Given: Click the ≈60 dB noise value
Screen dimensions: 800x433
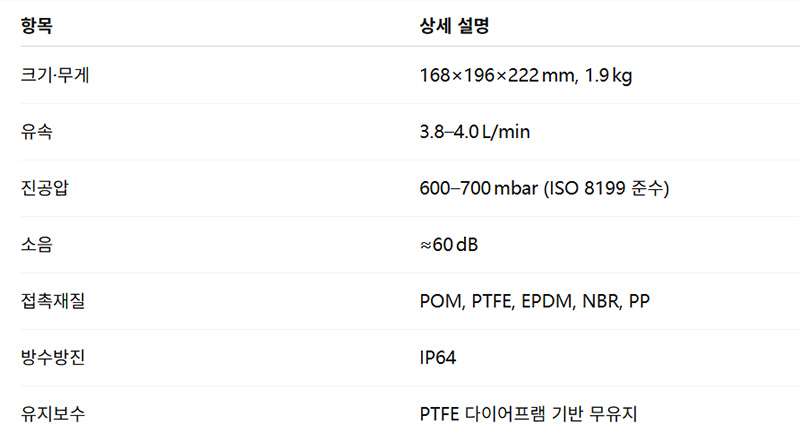Looking at the screenshot, I should point(449,244).
